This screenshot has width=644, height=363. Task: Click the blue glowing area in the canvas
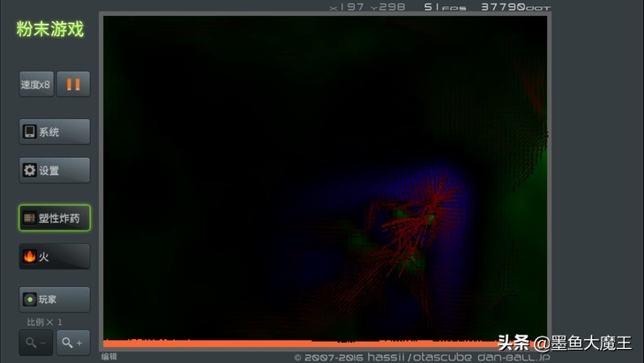point(450,190)
